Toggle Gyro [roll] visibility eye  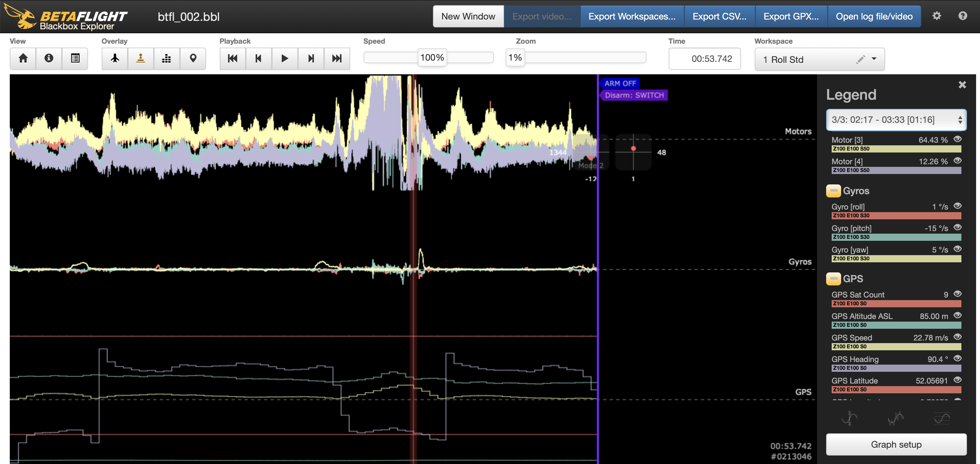[x=958, y=206]
